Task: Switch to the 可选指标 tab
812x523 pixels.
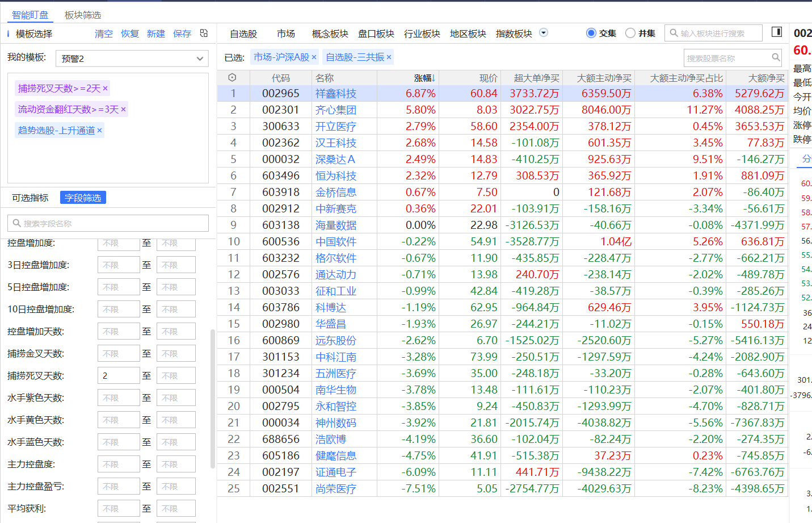Action: (30, 198)
